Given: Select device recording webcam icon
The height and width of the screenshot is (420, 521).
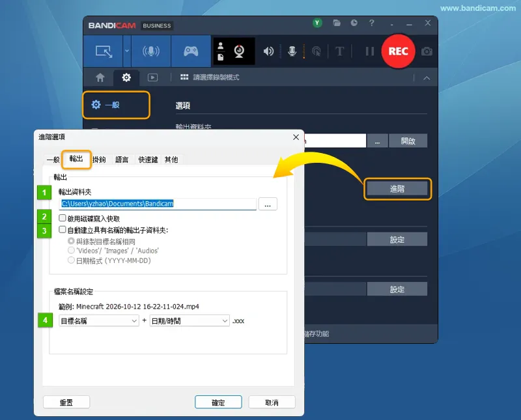Looking at the screenshot, I should tap(239, 51).
